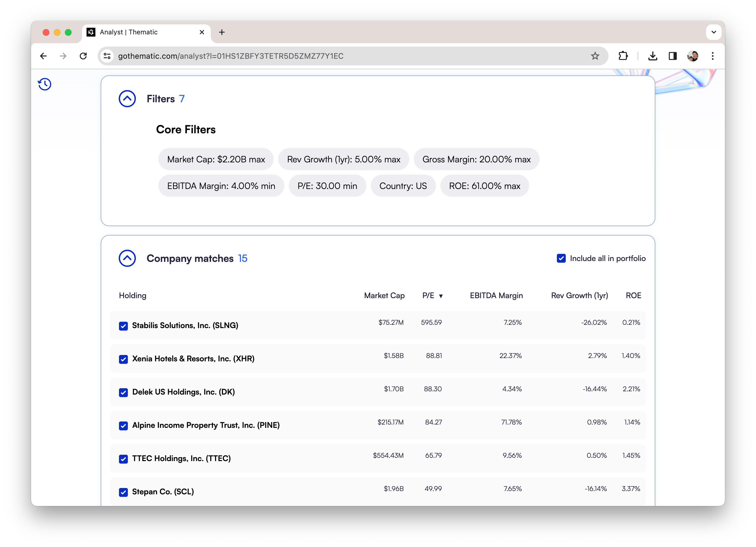
Task: Click the 3.37% ROE value
Action: 631,489
